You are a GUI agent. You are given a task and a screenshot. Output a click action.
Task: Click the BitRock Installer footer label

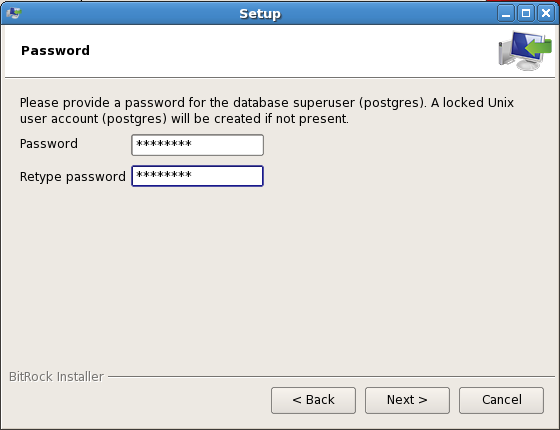(x=56, y=377)
